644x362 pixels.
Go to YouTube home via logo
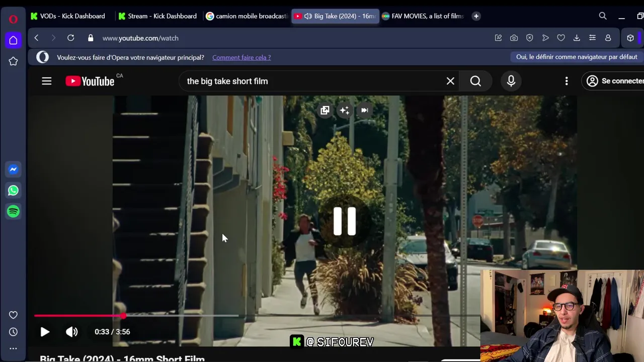[90, 81]
